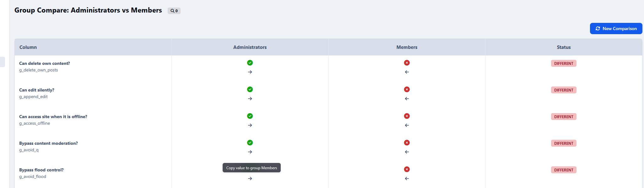Click left arrow in Bypass flood control row
This screenshot has height=188, width=644.
coord(407,179)
